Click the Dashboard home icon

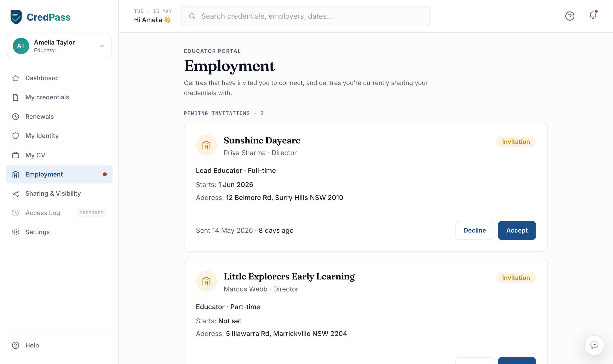click(x=16, y=78)
